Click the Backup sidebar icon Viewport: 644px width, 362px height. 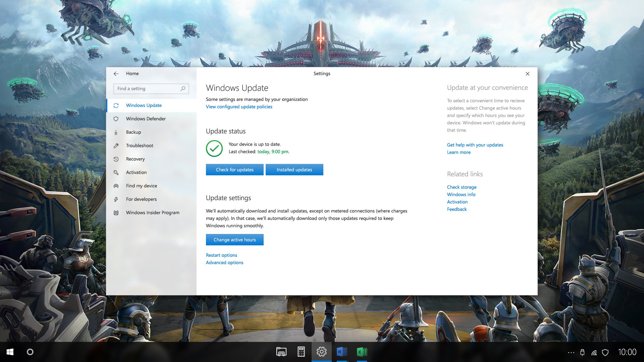[x=116, y=132]
